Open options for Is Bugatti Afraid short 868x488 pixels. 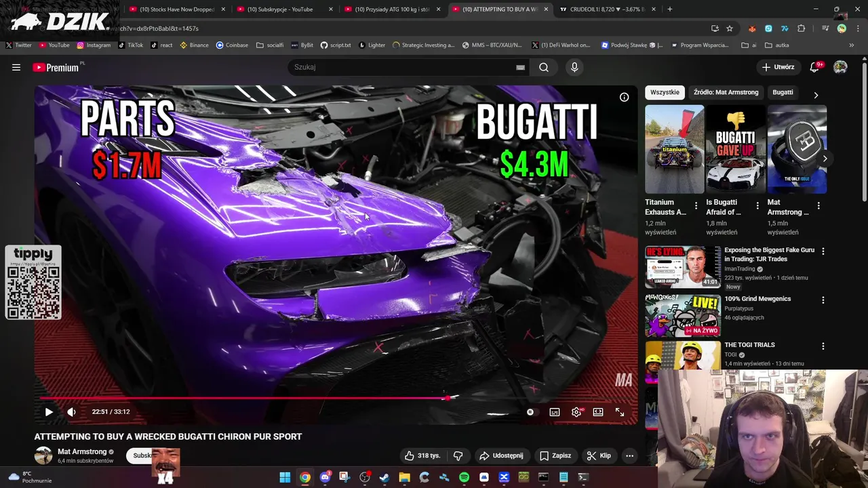(x=757, y=205)
